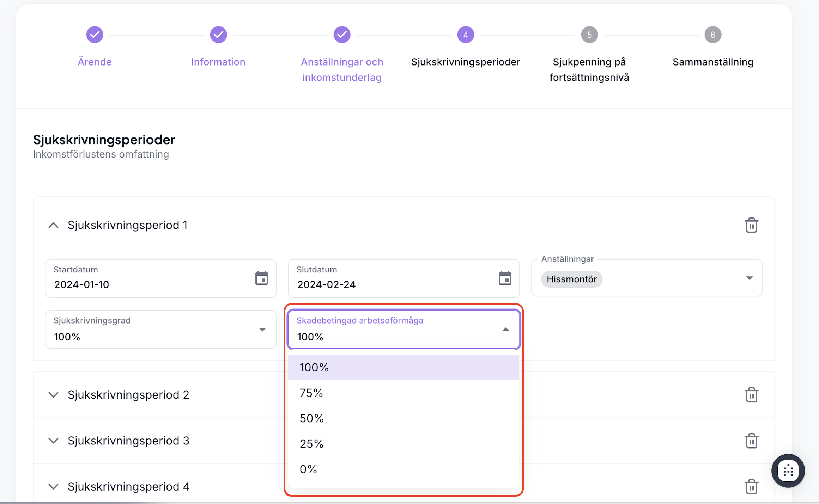Image resolution: width=819 pixels, height=504 pixels.
Task: Open the Anställningar dropdown arrow
Action: pos(749,278)
